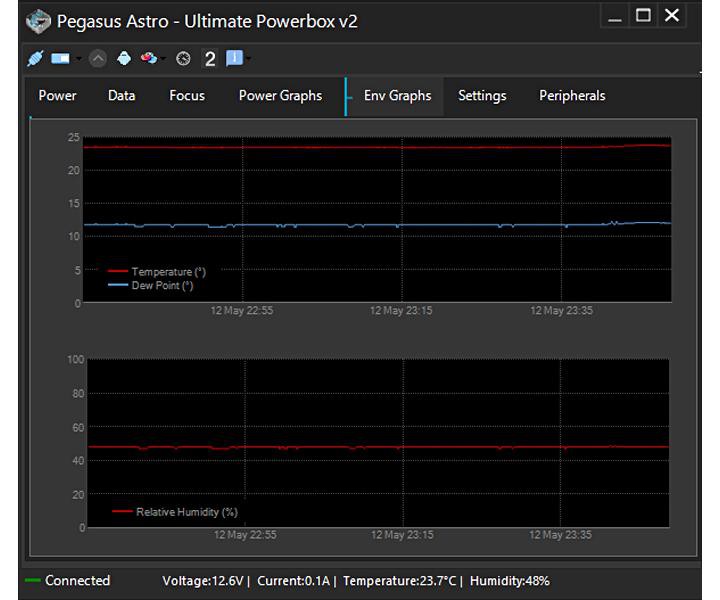Screen dimensions: 720x600
Task: Click the blue plug connection icon
Action: [35, 58]
